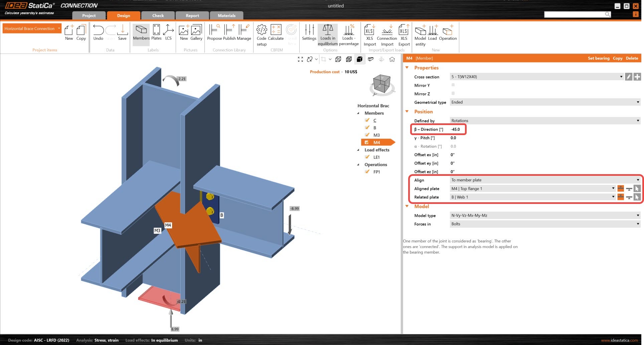This screenshot has width=644, height=345.
Task: Switch to the Check tab
Action: 158,15
